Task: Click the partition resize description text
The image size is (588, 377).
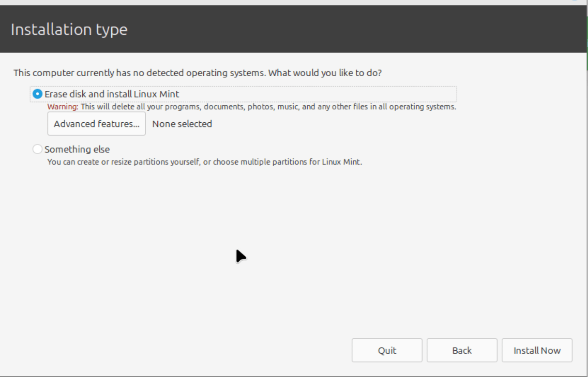Action: pyautogui.click(x=205, y=163)
